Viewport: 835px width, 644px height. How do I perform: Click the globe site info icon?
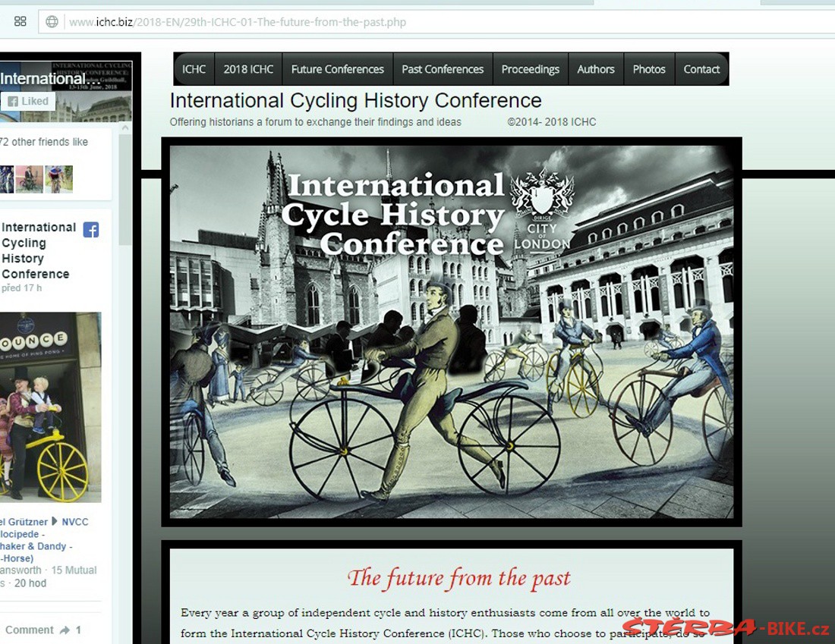[52, 22]
